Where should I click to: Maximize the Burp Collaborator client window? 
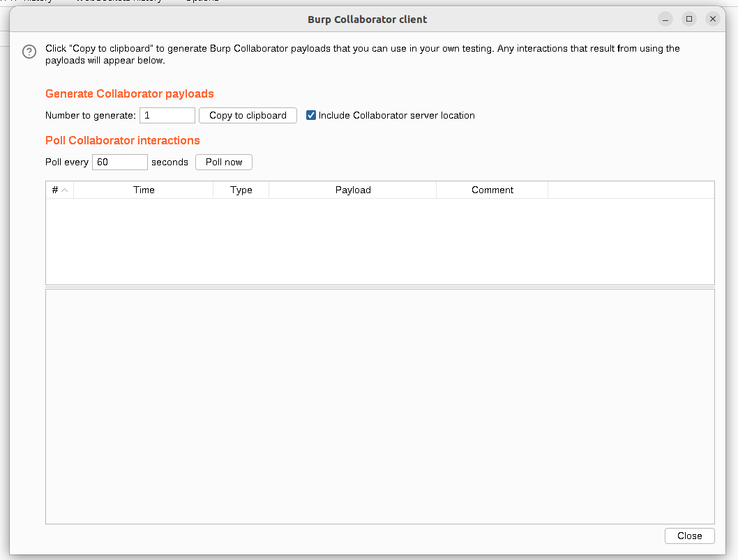pyautogui.click(x=689, y=20)
